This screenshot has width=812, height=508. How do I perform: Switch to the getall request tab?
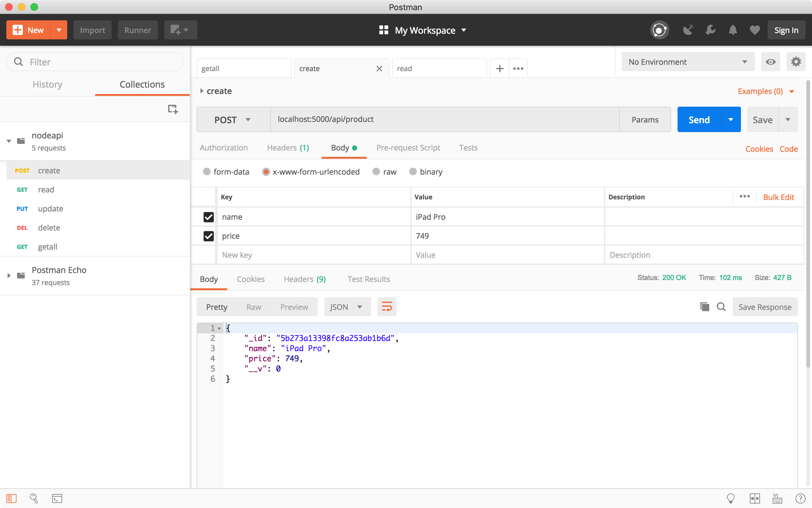click(244, 69)
